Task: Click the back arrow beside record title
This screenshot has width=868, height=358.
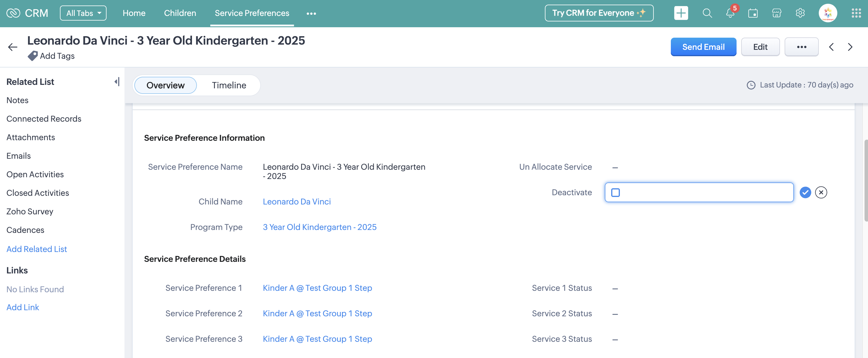Action: coord(12,47)
